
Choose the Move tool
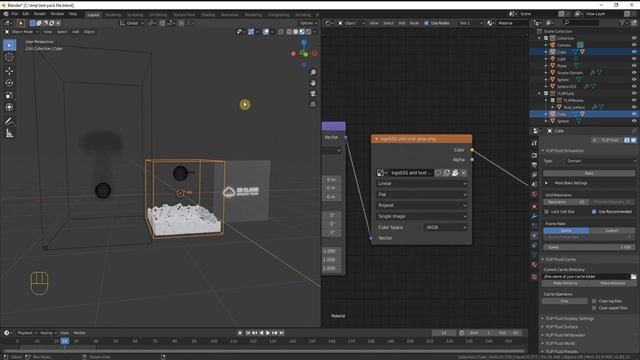click(9, 71)
